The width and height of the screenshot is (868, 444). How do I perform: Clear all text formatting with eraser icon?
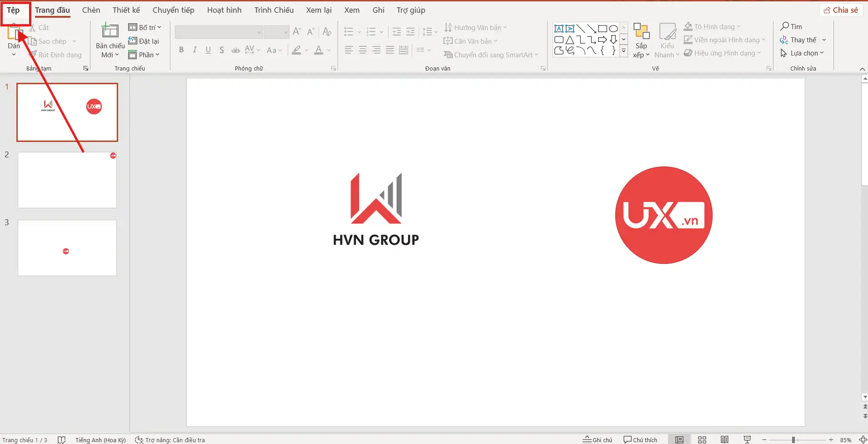click(327, 31)
